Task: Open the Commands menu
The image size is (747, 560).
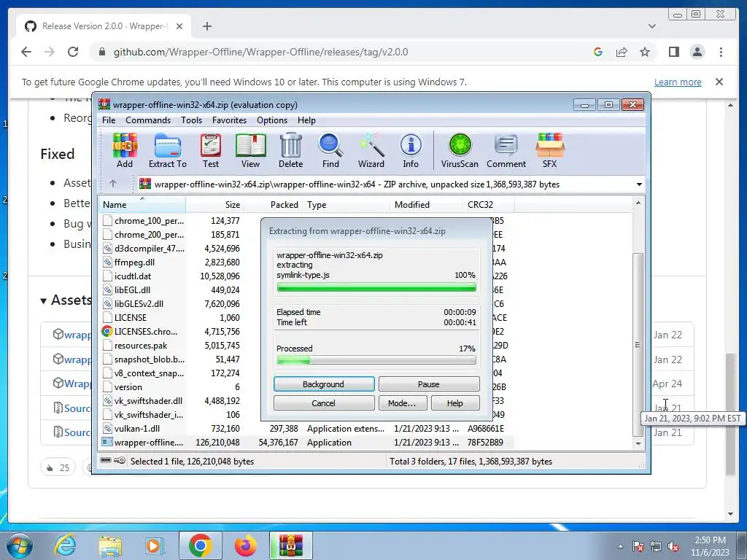Action: (147, 120)
